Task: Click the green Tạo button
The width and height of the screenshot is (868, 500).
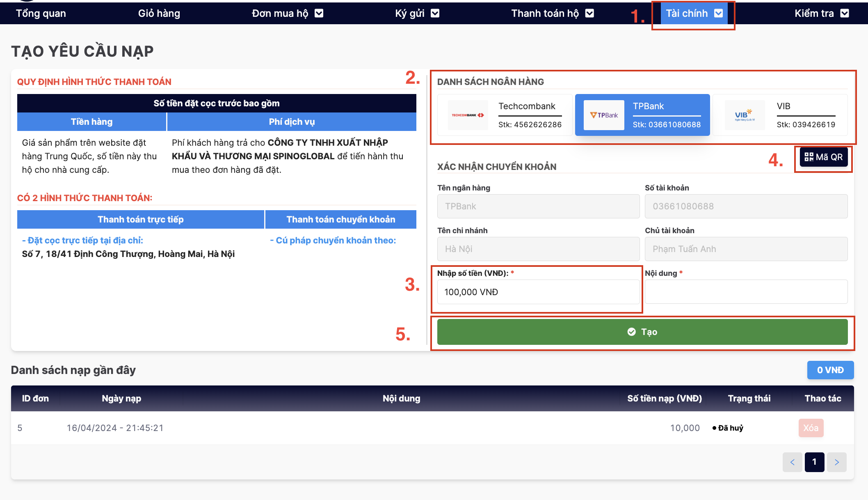Action: click(x=642, y=332)
